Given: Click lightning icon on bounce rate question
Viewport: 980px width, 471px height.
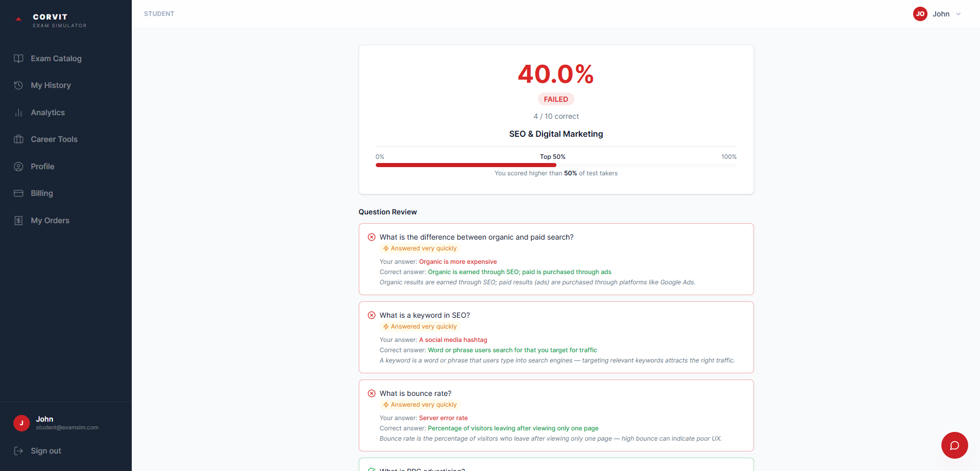Looking at the screenshot, I should click(386, 405).
